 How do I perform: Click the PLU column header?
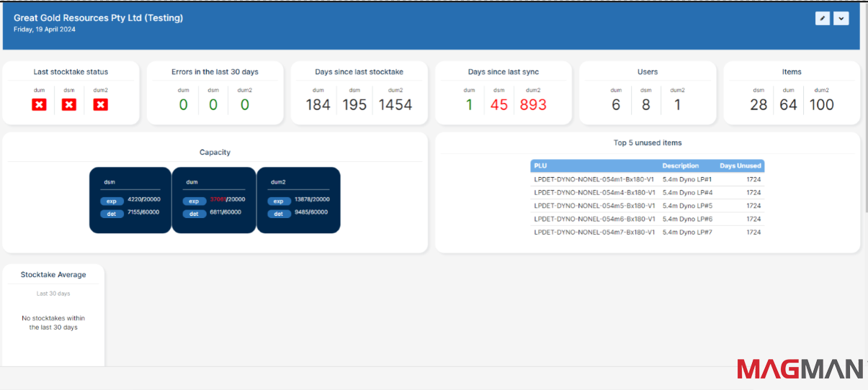pyautogui.click(x=540, y=165)
